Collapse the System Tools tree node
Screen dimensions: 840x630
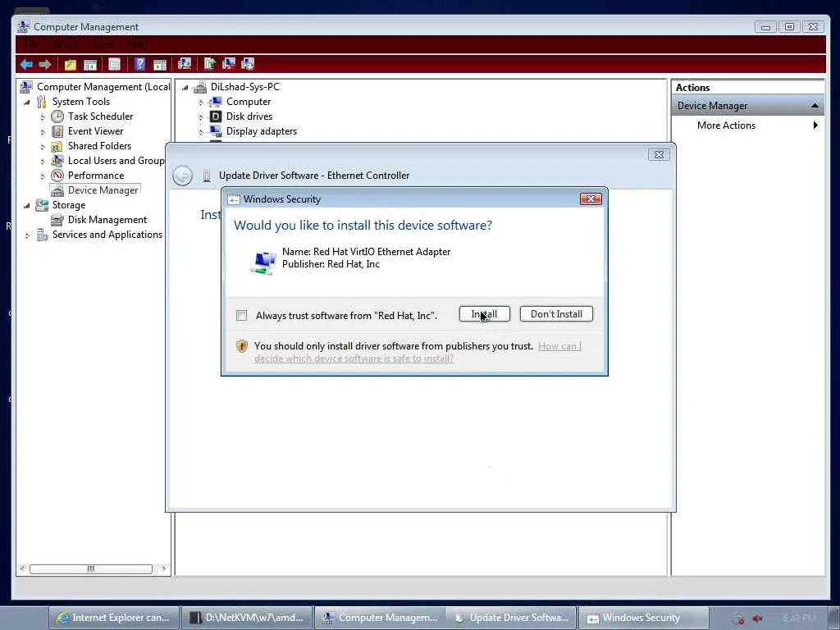coord(27,102)
